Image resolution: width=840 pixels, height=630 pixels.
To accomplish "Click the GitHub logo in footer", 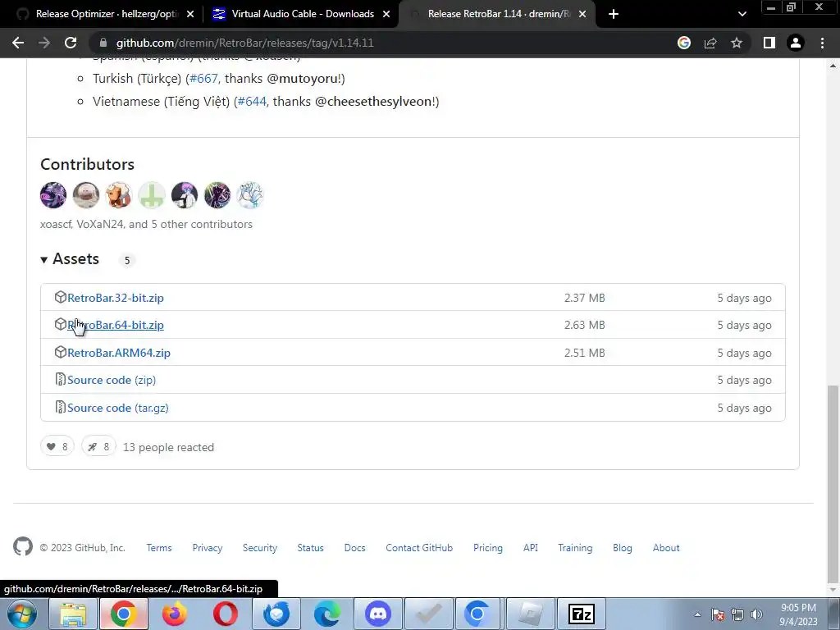I will pyautogui.click(x=23, y=547).
